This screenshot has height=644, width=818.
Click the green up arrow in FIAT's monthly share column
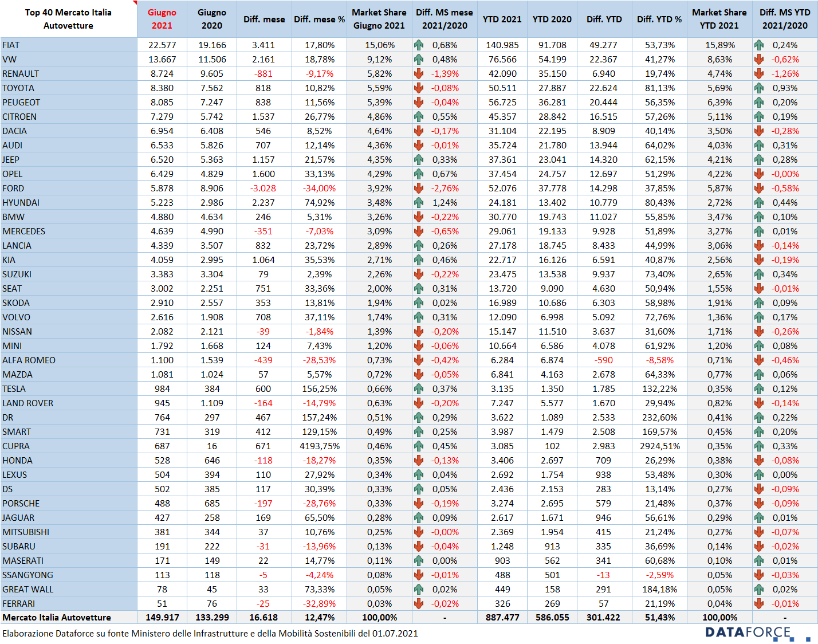pos(419,45)
